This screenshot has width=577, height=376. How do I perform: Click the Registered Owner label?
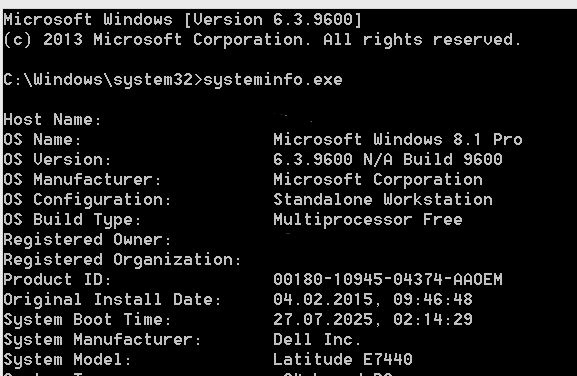coord(88,240)
